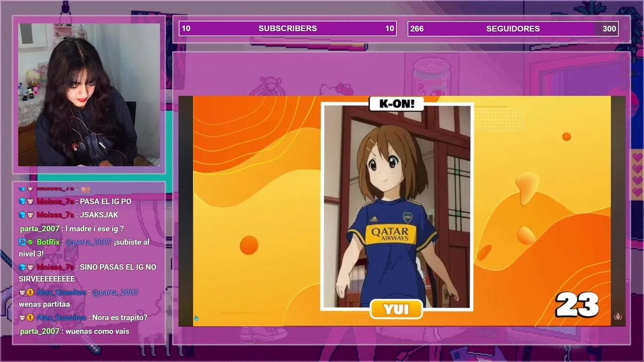Click the "l madre i ese ig ?" message text
The height and width of the screenshot is (362, 644).
pyautogui.click(x=95, y=228)
